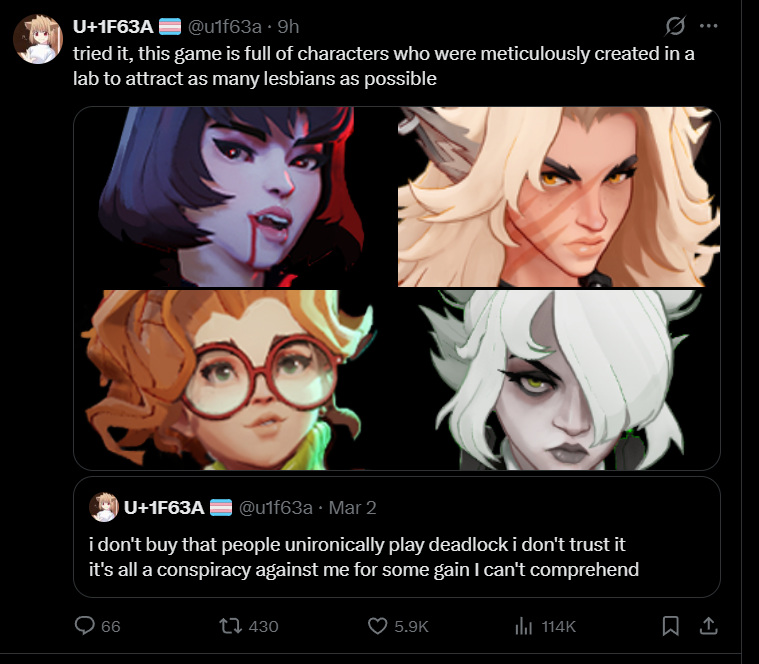
Task: Open the three-dot more options menu
Action: (709, 26)
